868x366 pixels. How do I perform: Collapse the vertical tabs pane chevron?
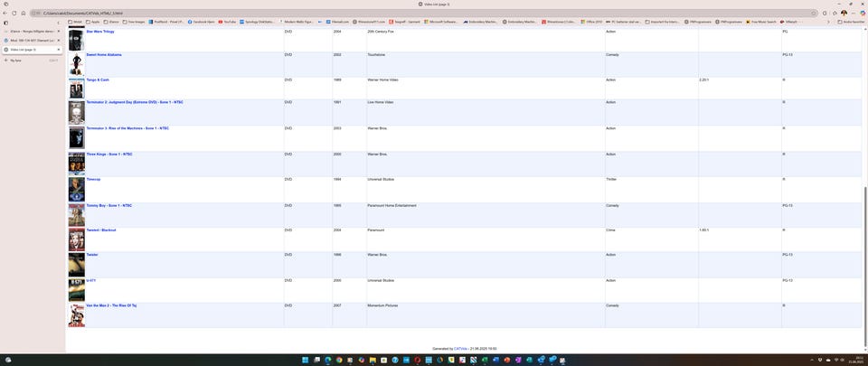[59, 23]
